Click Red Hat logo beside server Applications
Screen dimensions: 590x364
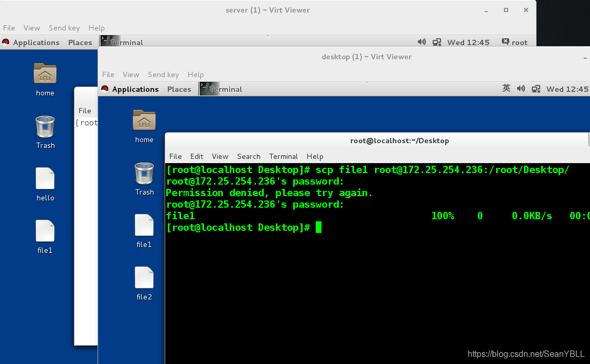click(6, 42)
